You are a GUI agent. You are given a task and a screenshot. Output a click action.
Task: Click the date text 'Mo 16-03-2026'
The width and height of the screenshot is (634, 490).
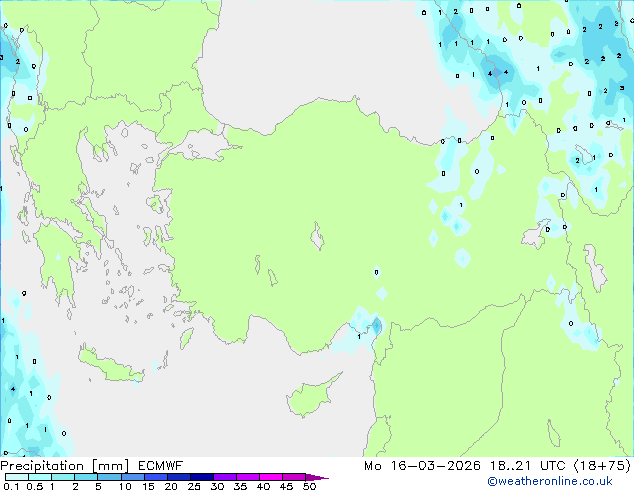pos(422,466)
